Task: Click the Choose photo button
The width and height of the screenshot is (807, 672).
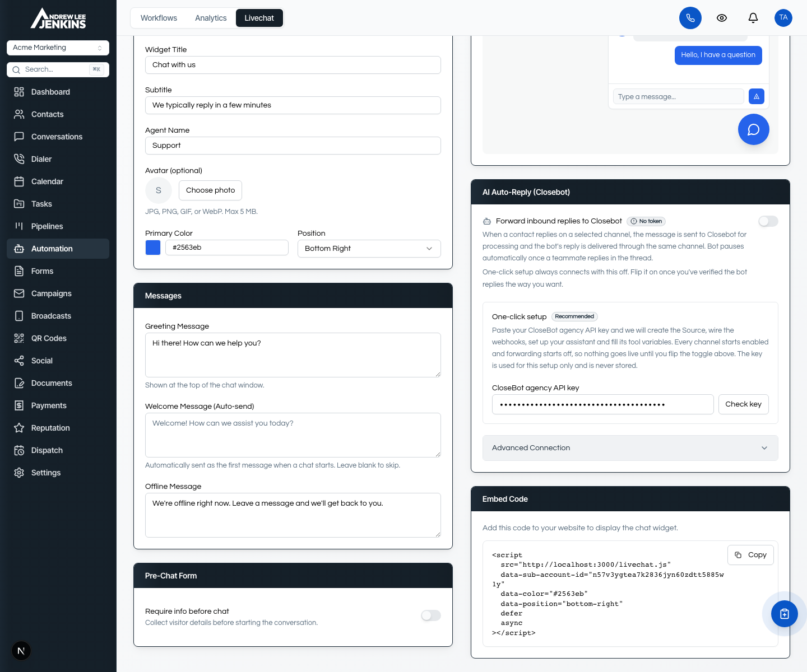Action: [x=211, y=190]
